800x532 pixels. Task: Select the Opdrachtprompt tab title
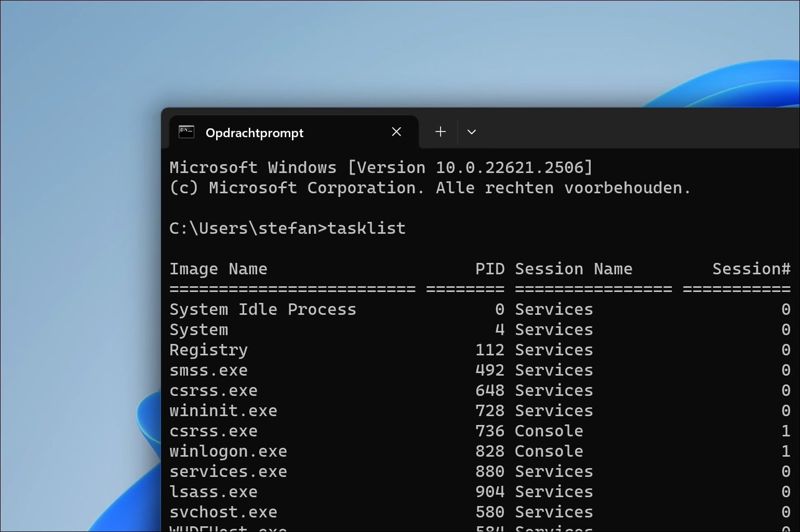[255, 133]
